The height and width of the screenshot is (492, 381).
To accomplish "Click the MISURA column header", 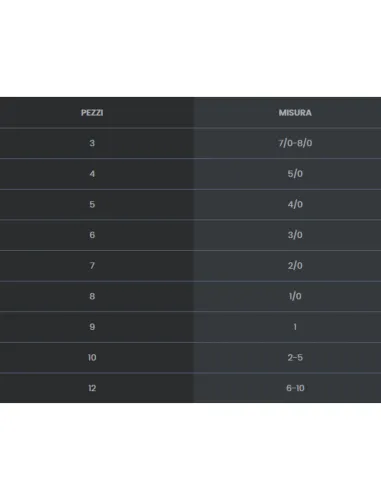I will 295,113.
